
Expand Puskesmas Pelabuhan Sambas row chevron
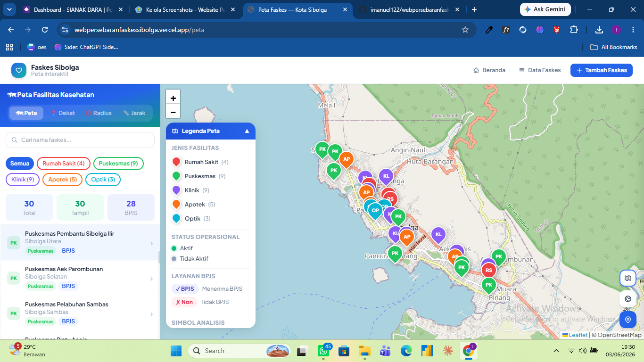point(151,314)
